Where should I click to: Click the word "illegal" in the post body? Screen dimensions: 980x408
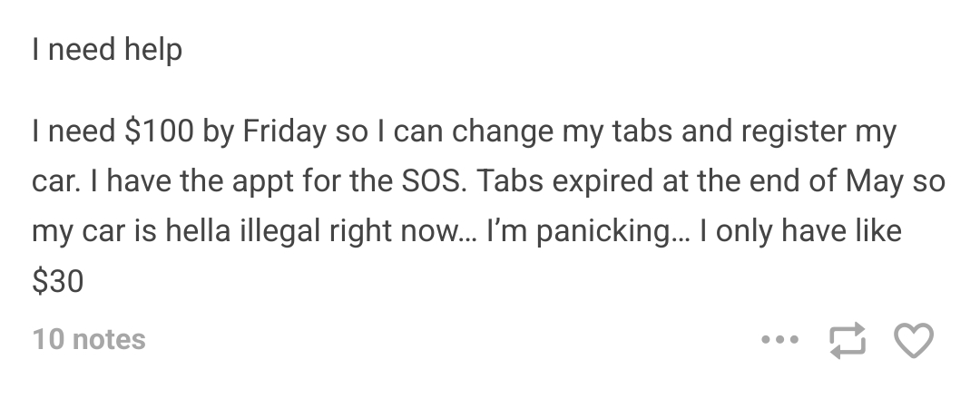(x=279, y=231)
